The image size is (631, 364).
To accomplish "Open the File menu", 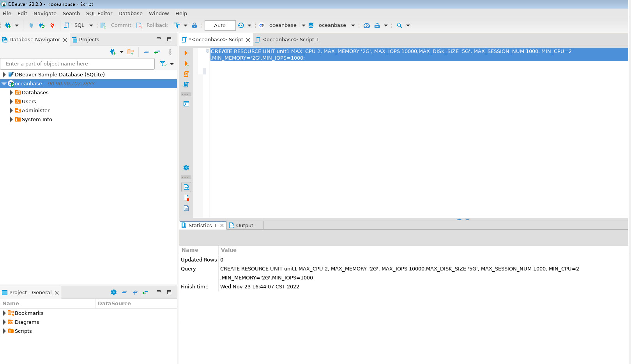I will click(7, 13).
